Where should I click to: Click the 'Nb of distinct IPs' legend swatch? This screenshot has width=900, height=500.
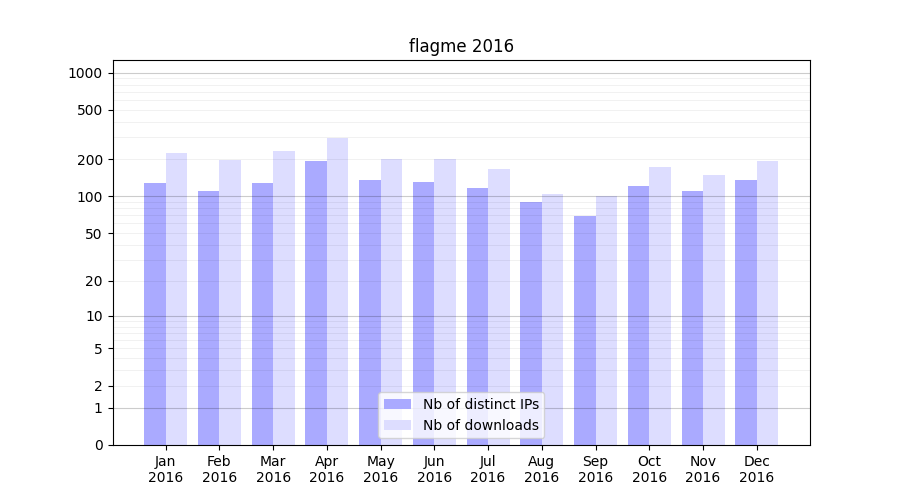398,404
